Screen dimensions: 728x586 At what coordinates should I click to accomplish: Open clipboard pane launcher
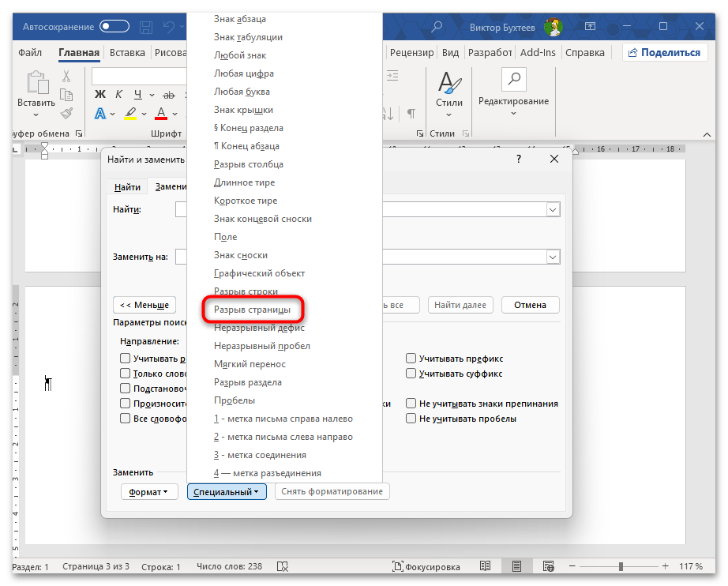pos(79,133)
